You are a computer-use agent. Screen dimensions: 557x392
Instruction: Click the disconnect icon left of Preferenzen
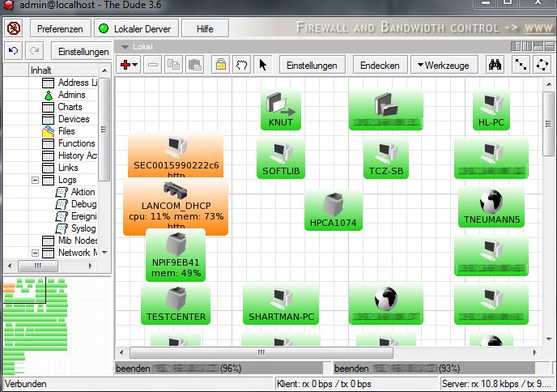[14, 28]
